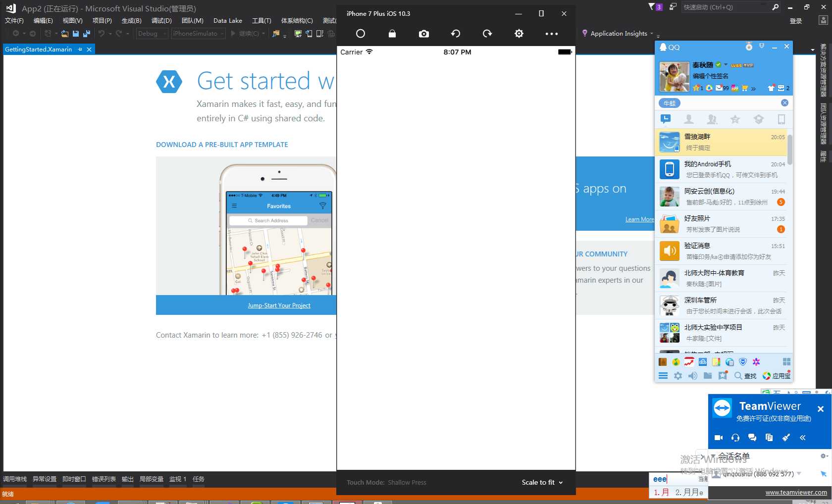The width and height of the screenshot is (832, 504).
Task: Open QQ skin t-shirt icon
Action: (771, 88)
